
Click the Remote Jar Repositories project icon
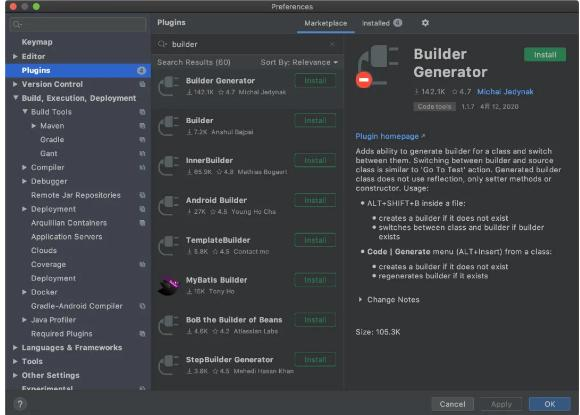pos(142,195)
